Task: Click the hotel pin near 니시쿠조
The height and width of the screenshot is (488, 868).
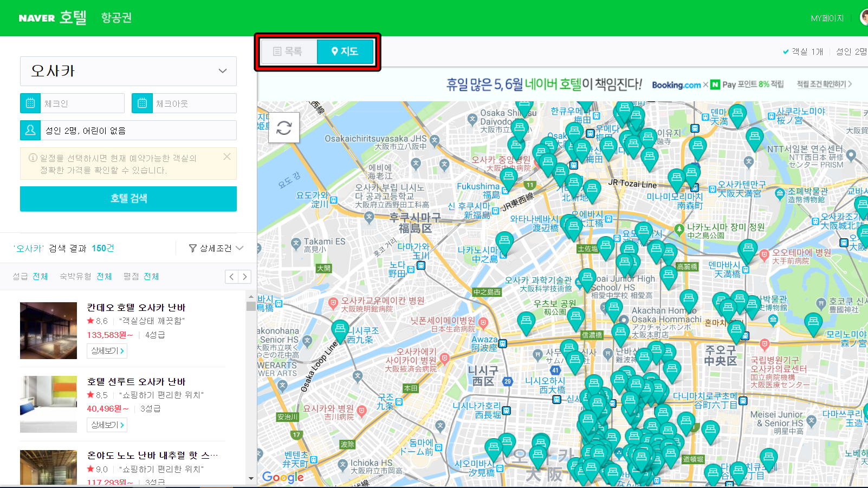Action: pos(340,330)
